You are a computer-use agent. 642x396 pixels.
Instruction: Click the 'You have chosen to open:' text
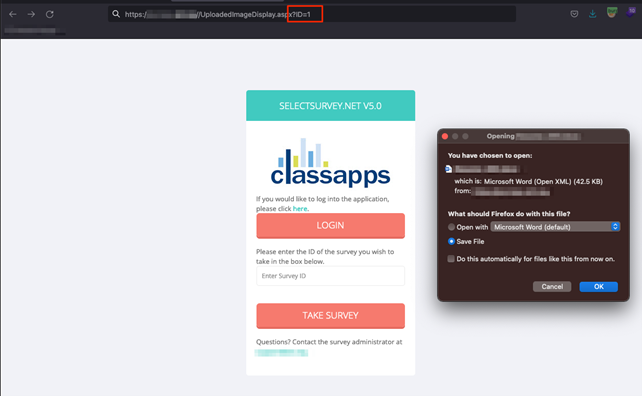(x=490, y=156)
